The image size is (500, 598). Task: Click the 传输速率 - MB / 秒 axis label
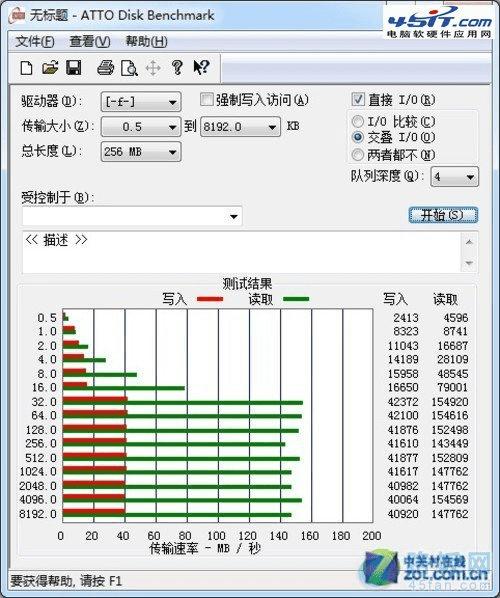click(205, 549)
